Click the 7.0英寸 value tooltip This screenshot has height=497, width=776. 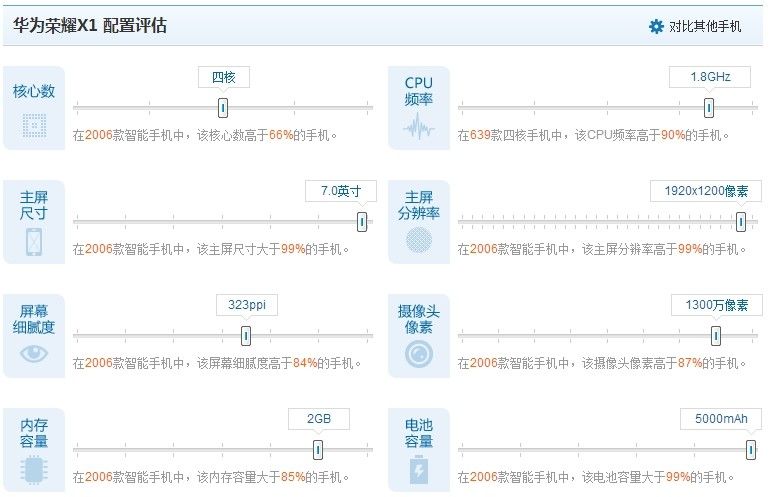[341, 191]
